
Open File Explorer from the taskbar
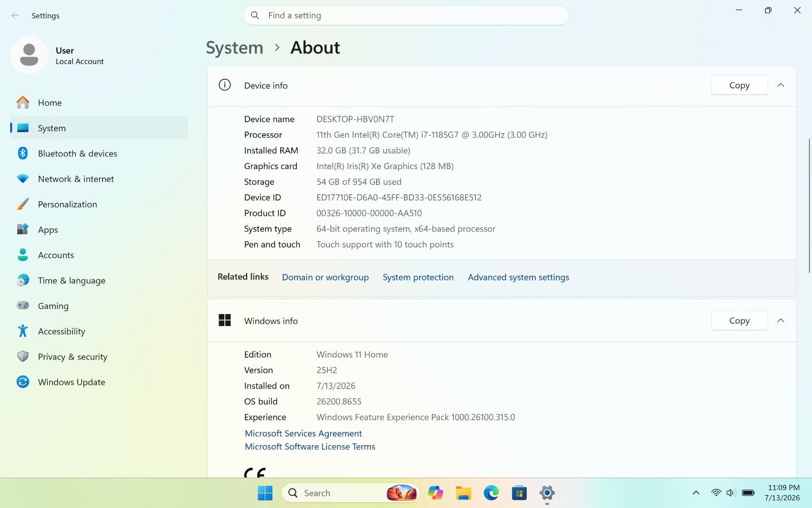tap(463, 493)
